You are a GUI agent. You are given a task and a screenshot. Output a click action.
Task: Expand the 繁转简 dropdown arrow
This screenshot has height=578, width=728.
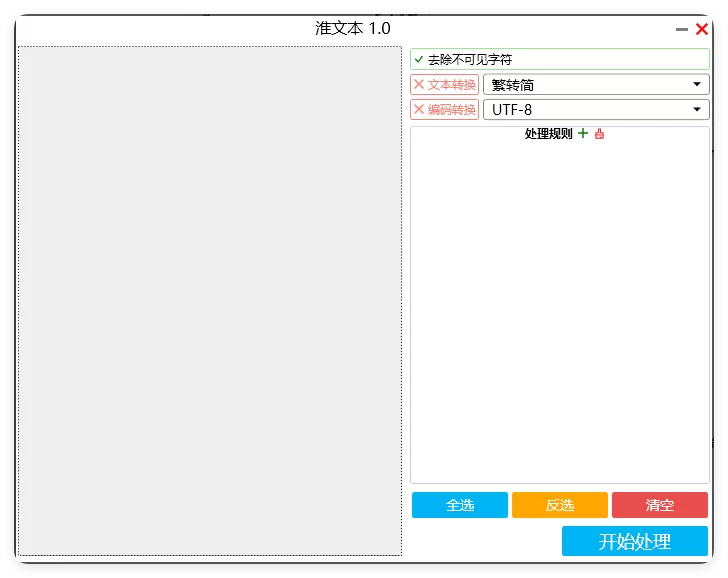696,85
